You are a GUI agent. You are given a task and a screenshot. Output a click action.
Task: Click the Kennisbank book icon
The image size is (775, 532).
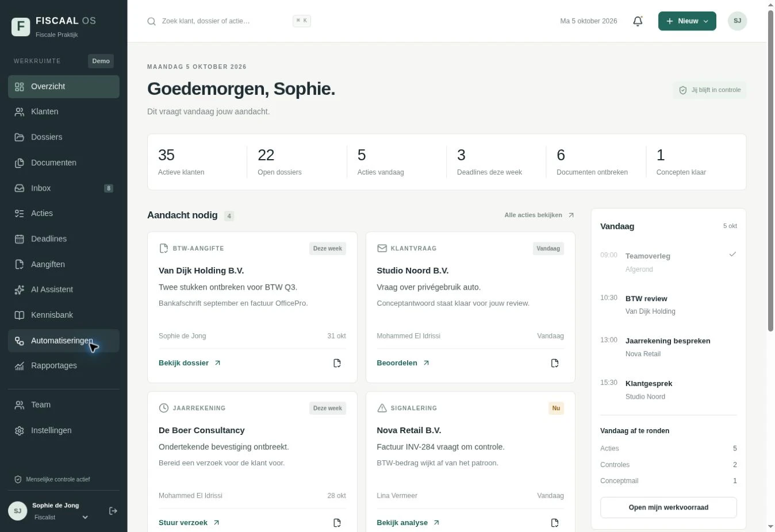[x=20, y=315]
